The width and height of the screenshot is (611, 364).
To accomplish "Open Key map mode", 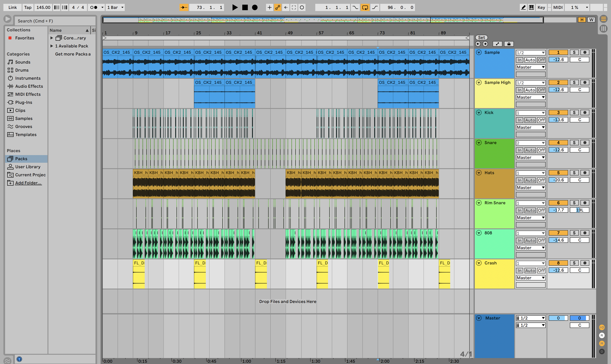I will (x=541, y=7).
